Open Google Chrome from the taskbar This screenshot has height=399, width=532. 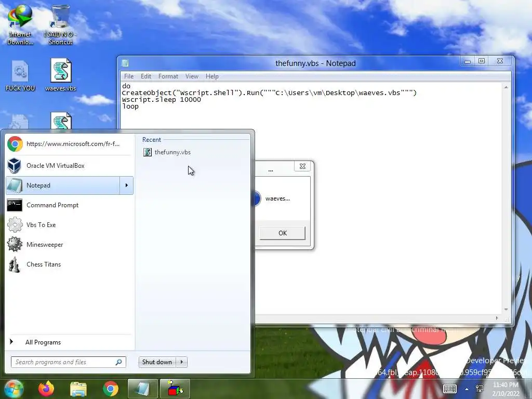pos(111,389)
